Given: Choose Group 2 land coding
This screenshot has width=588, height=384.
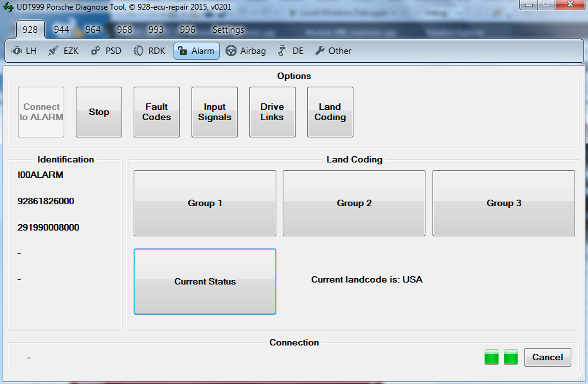Looking at the screenshot, I should [x=354, y=203].
